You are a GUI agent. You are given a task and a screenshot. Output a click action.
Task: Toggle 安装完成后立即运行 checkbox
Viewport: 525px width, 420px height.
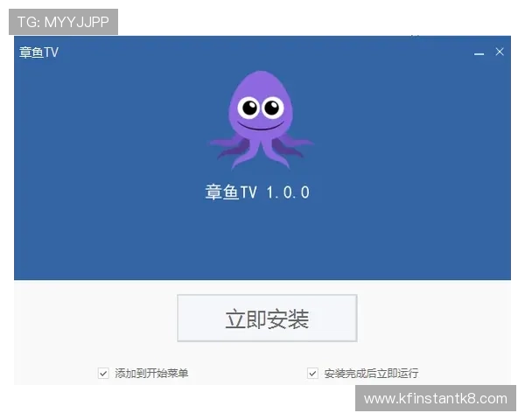(x=312, y=373)
